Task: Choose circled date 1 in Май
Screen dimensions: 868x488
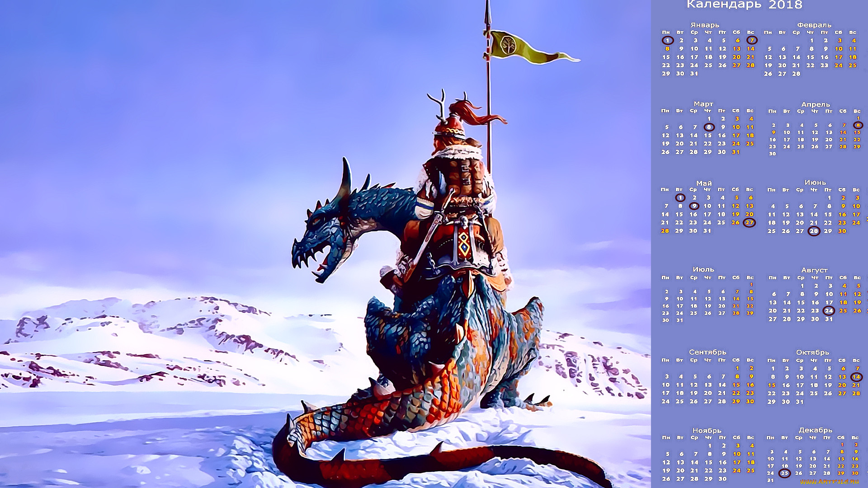Action: pyautogui.click(x=680, y=198)
